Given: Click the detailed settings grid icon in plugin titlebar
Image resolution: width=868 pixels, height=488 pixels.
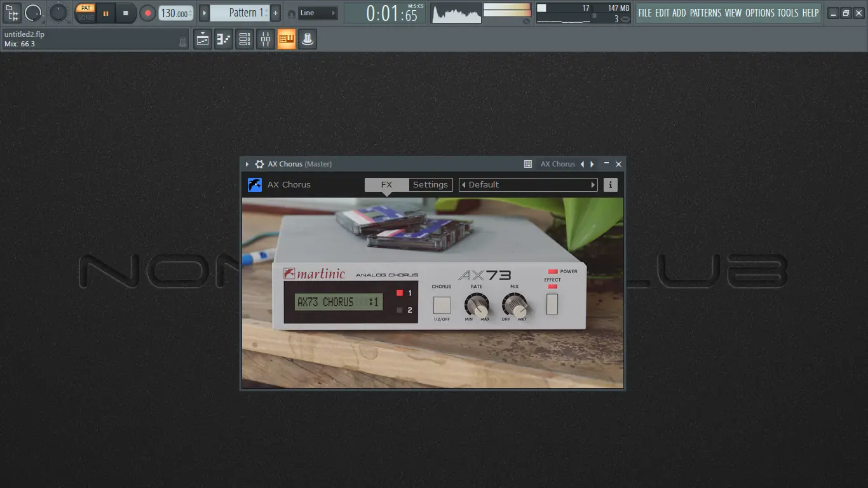Looking at the screenshot, I should point(527,164).
